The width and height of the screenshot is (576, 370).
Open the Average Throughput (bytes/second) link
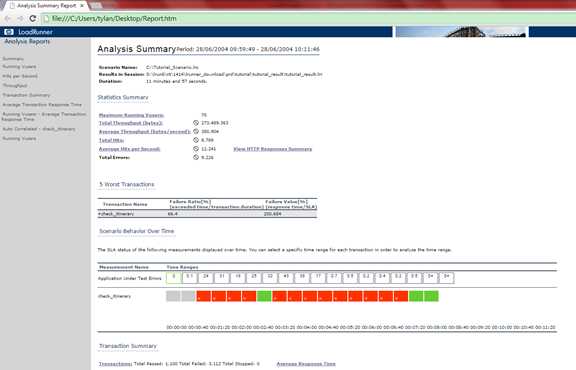[145, 132]
